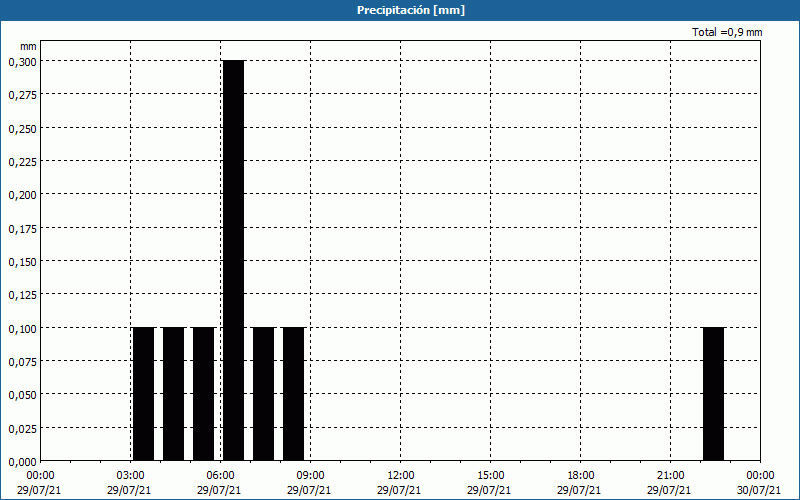The width and height of the screenshot is (800, 500).
Task: Select the 15:00 time label
Action: pos(490,476)
